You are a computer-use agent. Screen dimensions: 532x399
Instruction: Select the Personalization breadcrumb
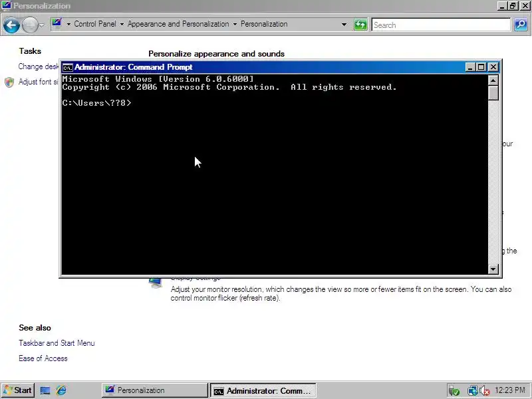pyautogui.click(x=264, y=24)
